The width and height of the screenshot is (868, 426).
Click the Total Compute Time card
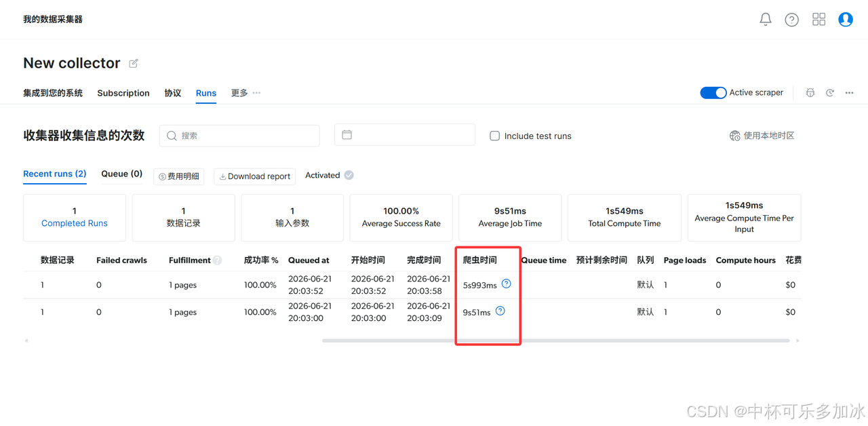coord(625,218)
